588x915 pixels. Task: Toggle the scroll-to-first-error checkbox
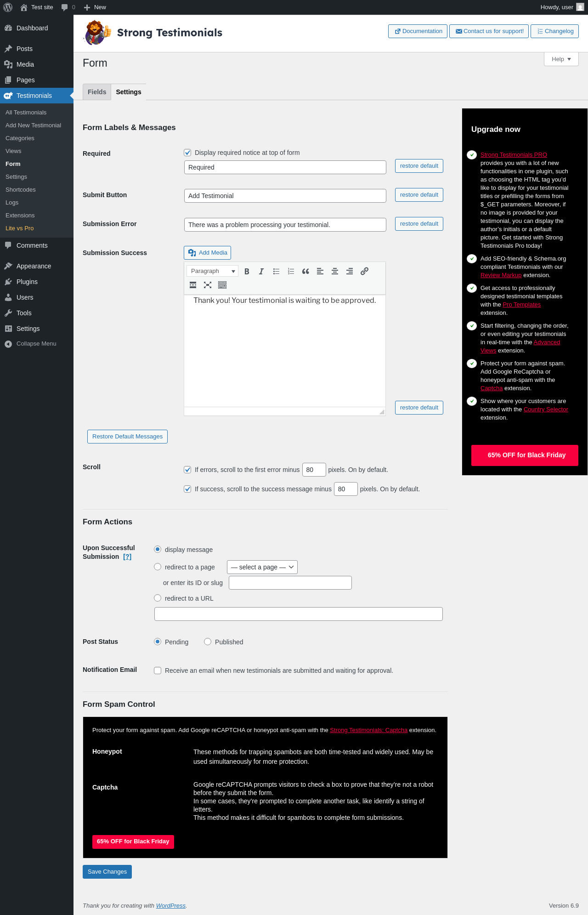[187, 470]
